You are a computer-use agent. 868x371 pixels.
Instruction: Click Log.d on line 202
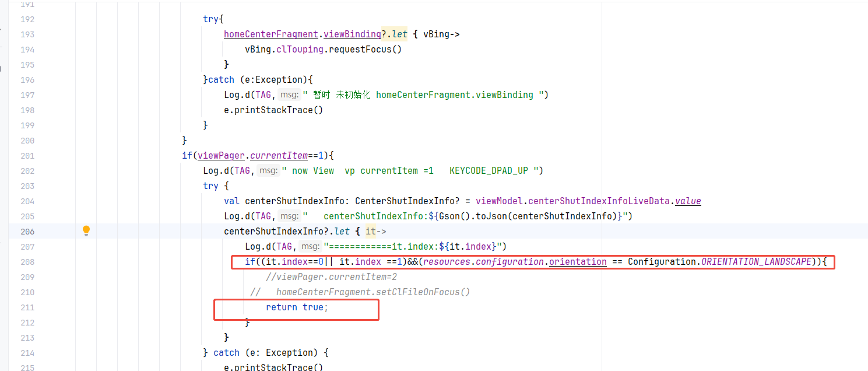[216, 171]
